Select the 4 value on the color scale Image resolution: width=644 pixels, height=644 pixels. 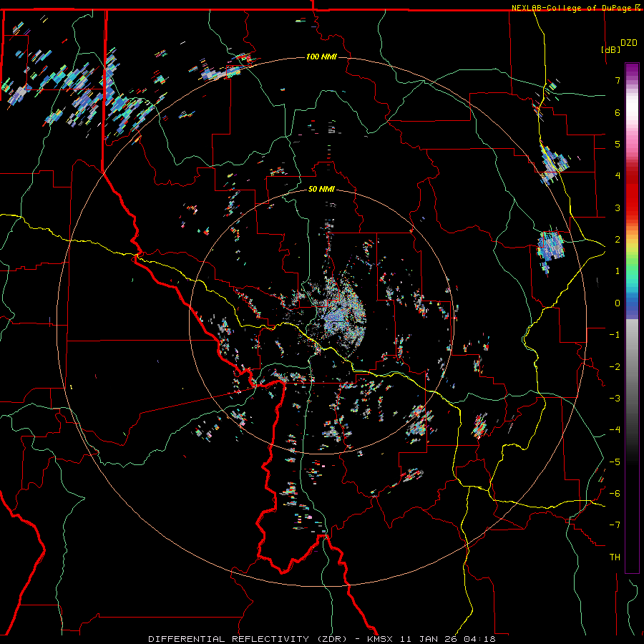tap(618, 176)
